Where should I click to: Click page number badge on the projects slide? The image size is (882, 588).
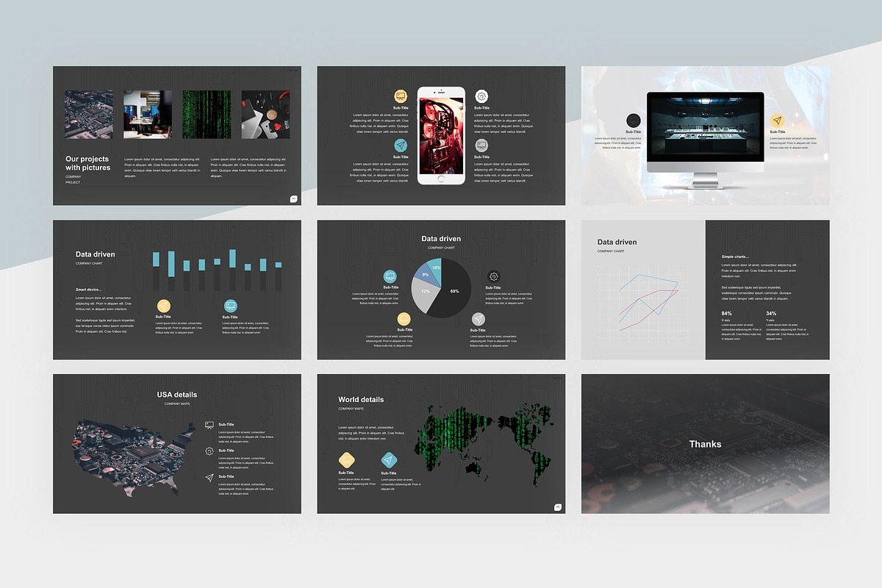293,198
